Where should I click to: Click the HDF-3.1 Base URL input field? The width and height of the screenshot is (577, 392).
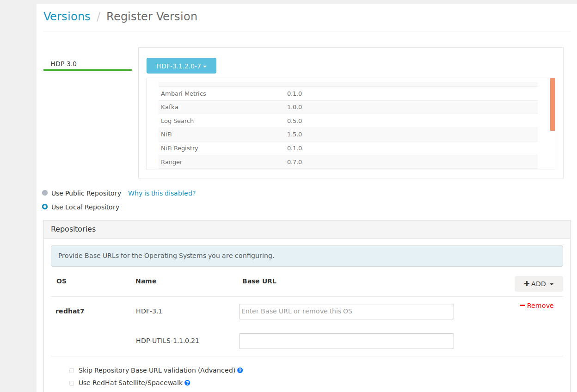(x=346, y=311)
